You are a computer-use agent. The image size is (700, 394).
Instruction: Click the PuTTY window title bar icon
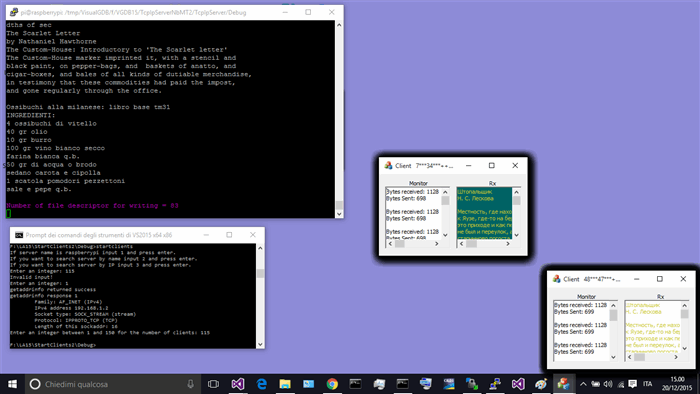point(14,12)
